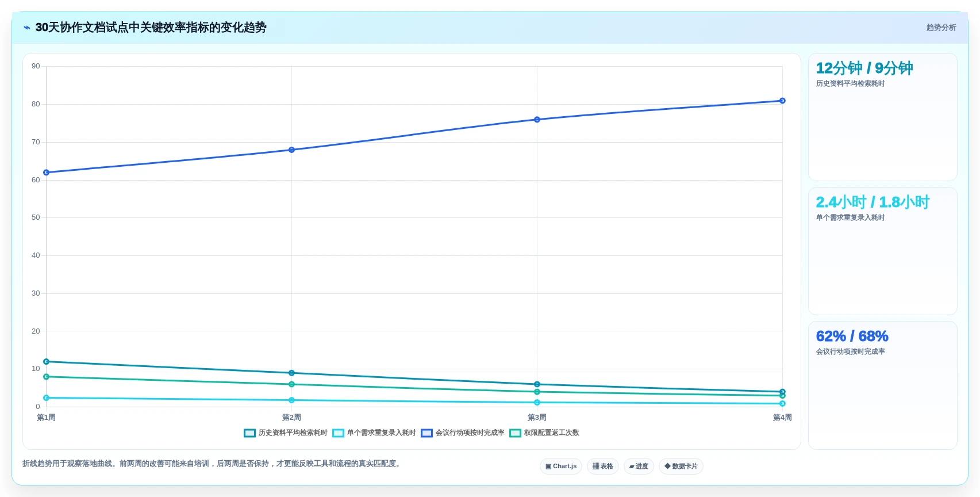980x497 pixels.
Task: Select the 数据卡片 chip
Action: pyautogui.click(x=681, y=467)
